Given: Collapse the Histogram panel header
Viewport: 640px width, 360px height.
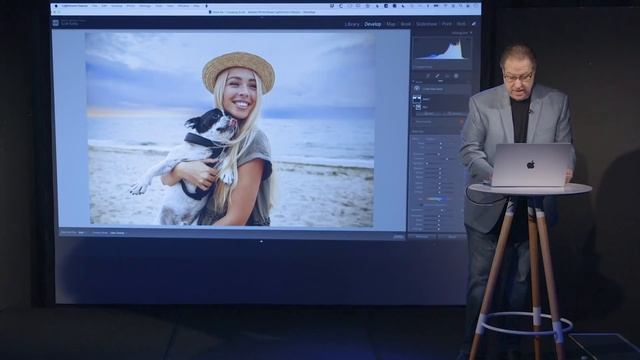Looking at the screenshot, I should tap(462, 33).
